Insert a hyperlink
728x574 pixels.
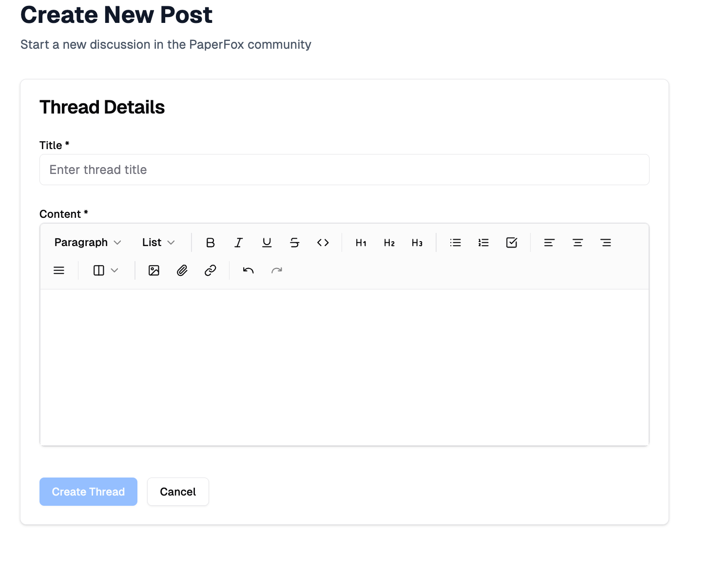pos(210,270)
